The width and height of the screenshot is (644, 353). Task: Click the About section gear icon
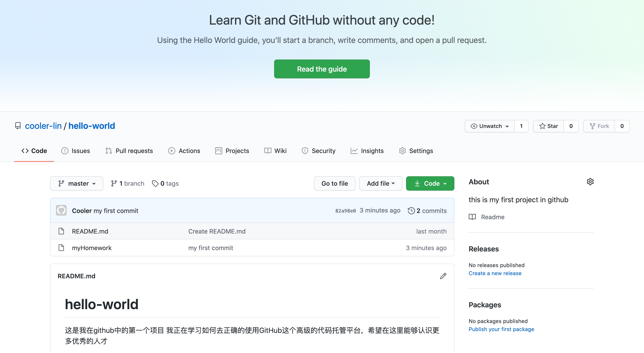click(590, 182)
